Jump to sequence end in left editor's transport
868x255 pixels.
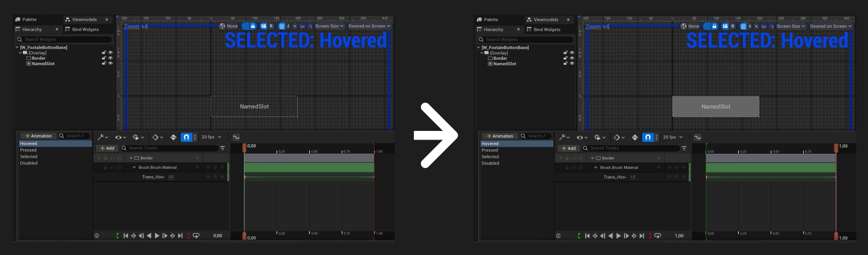pos(181,236)
